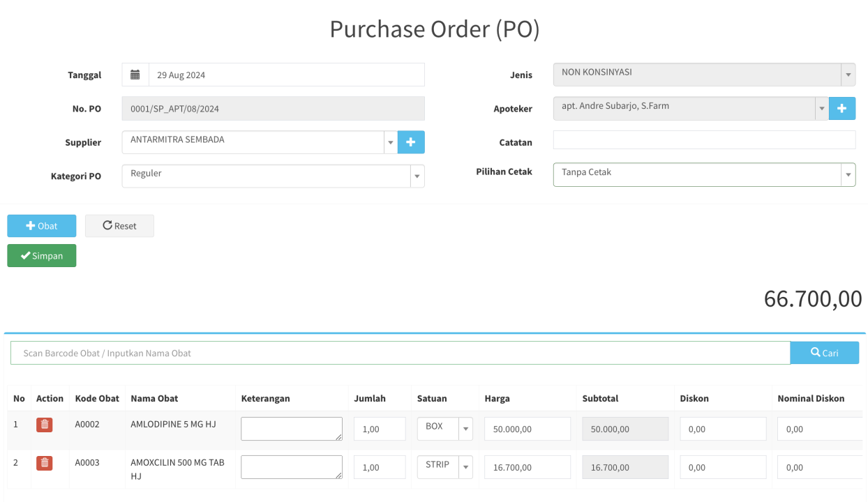Click the Kode Obat column header
The width and height of the screenshot is (868, 502).
(97, 399)
